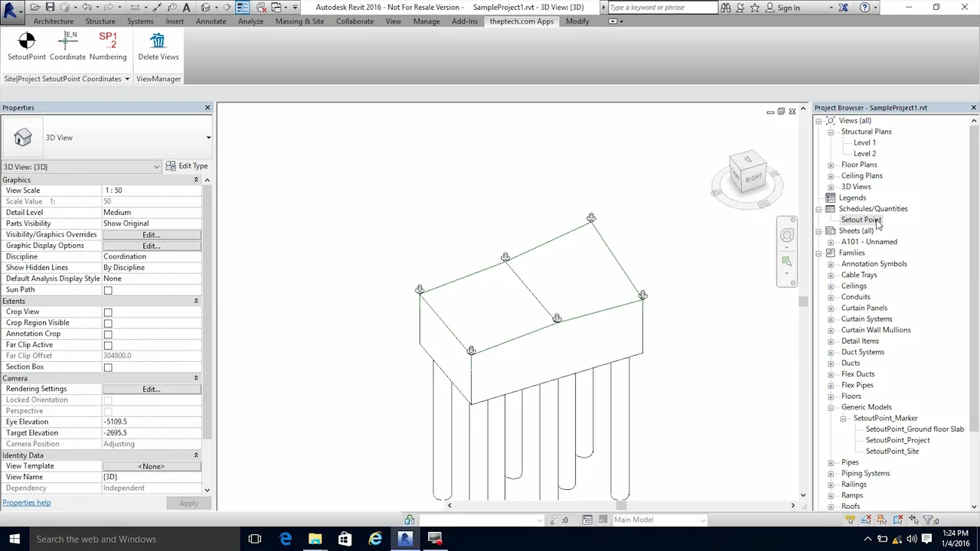Image resolution: width=980 pixels, height=551 pixels.
Task: Open the Properties help link
Action: (x=27, y=503)
